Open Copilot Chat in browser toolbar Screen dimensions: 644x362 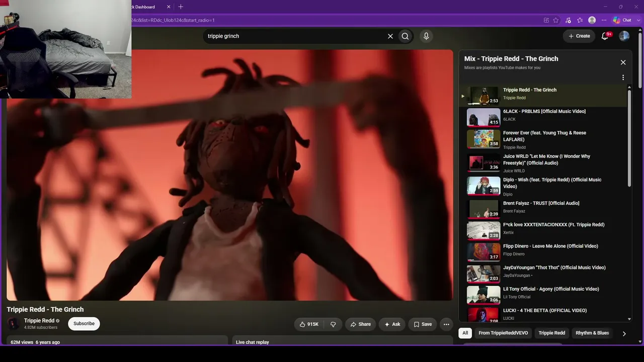point(622,20)
